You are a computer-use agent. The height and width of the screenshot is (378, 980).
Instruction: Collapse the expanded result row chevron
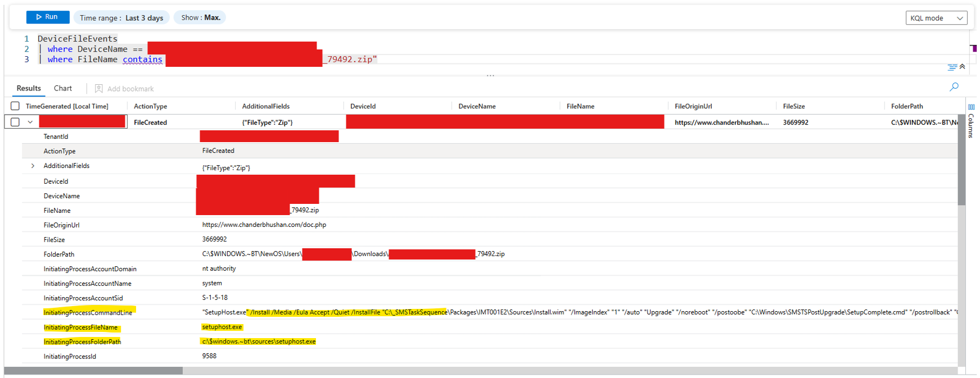[30, 122]
